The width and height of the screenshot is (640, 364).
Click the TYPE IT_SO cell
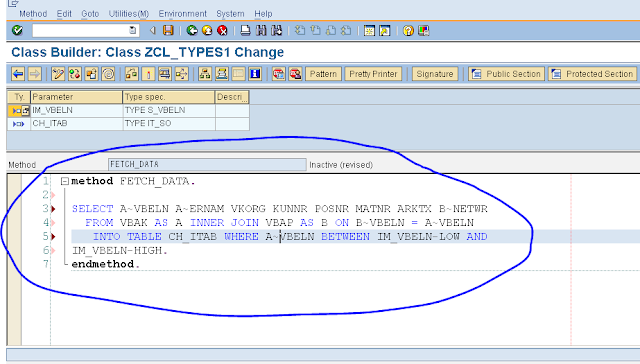(169, 124)
